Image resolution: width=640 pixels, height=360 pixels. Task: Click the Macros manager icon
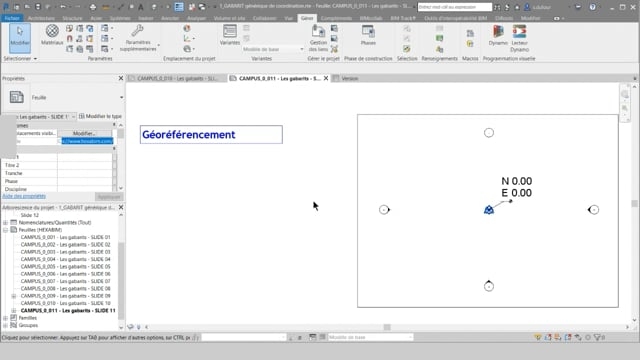(470, 33)
